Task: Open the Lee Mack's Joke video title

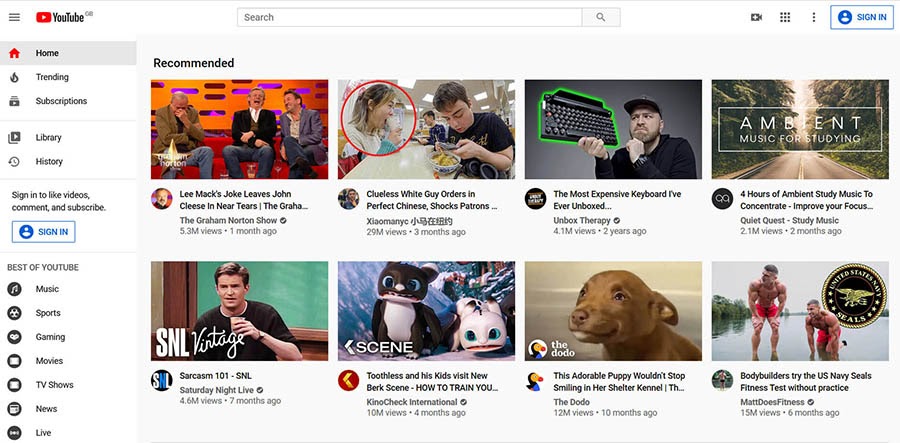Action: 244,200
